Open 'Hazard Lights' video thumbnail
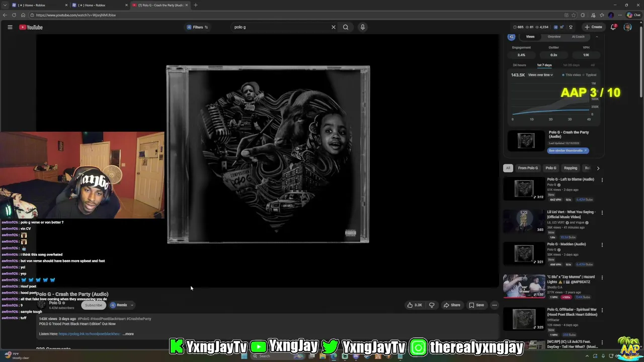 (524, 286)
